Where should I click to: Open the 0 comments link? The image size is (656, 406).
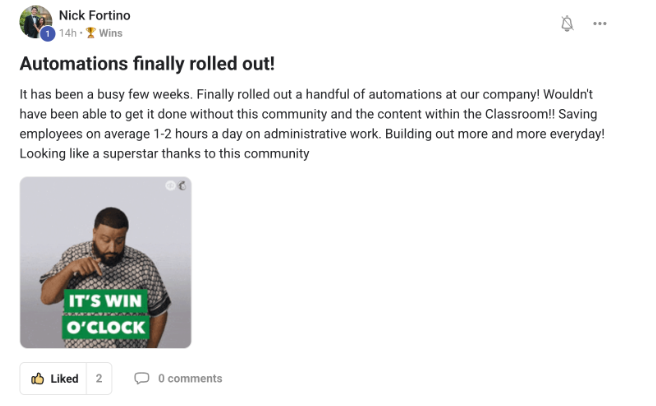(189, 379)
